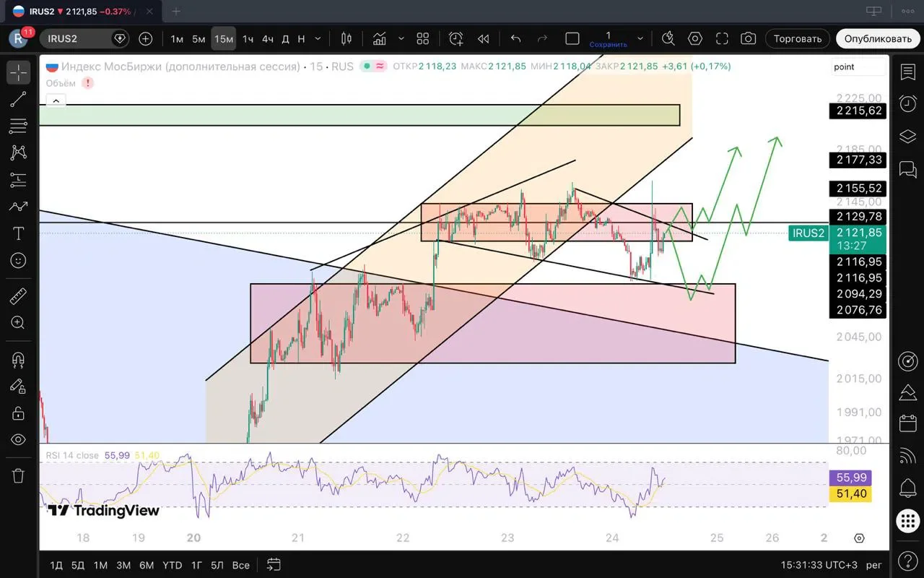This screenshot has width=924, height=578.
Task: Open the chart patterns tool
Action: 18,152
